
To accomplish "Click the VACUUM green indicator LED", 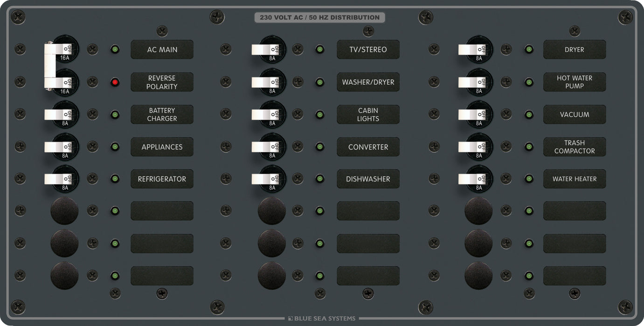I will 529,114.
